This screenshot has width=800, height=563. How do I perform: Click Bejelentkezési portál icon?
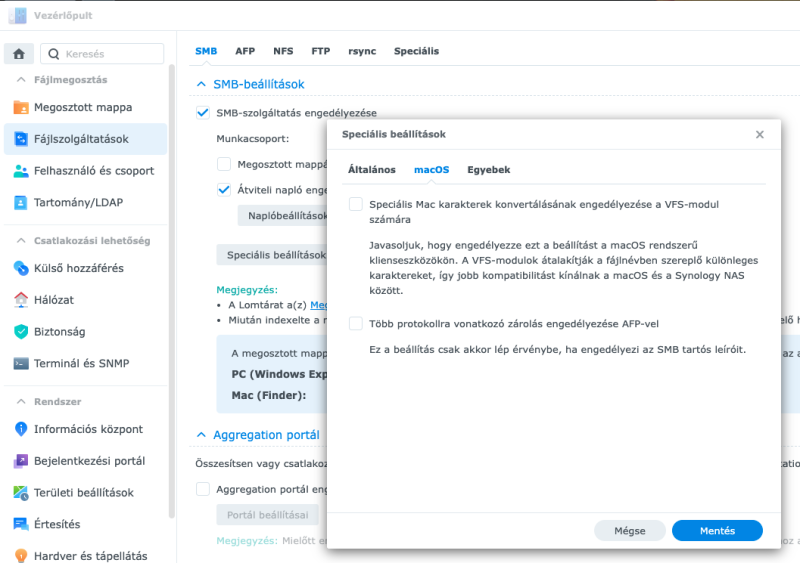point(20,460)
